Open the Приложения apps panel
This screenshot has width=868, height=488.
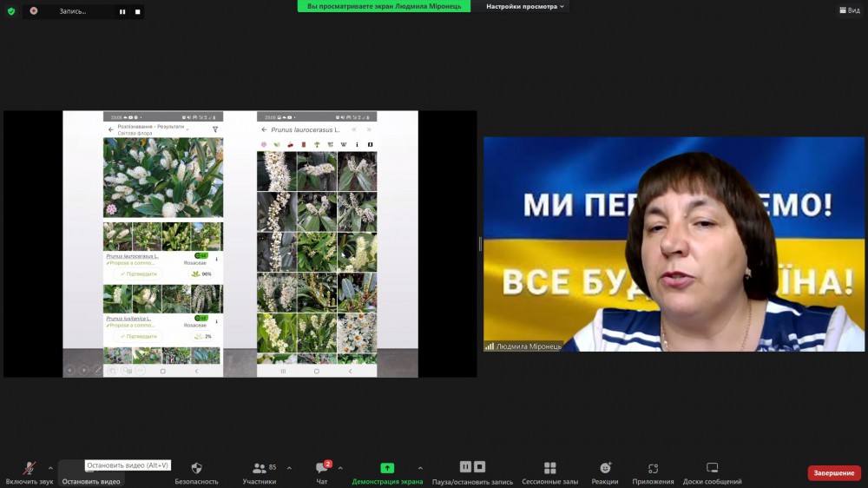(653, 469)
